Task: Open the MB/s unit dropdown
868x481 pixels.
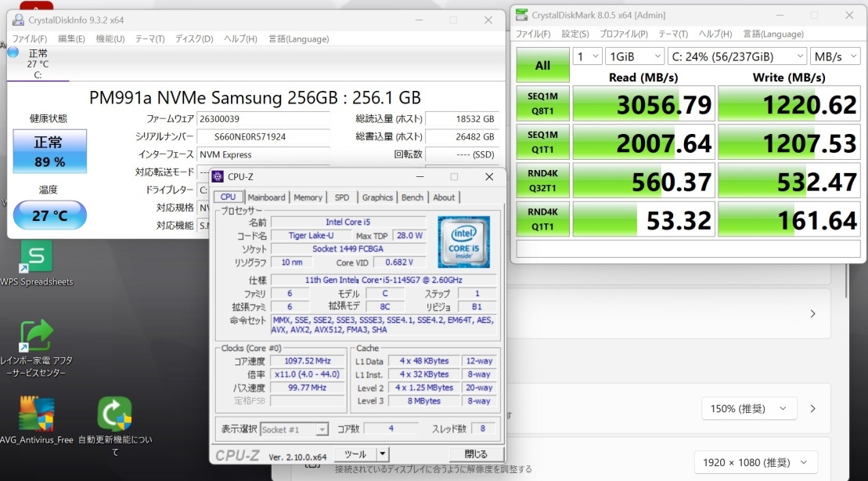Action: coord(835,56)
